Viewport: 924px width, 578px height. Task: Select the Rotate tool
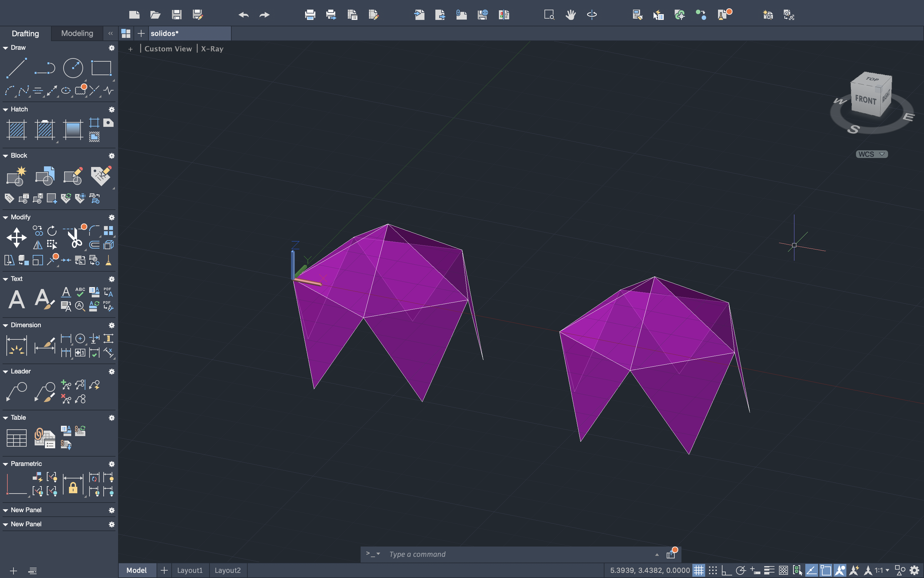click(x=52, y=231)
